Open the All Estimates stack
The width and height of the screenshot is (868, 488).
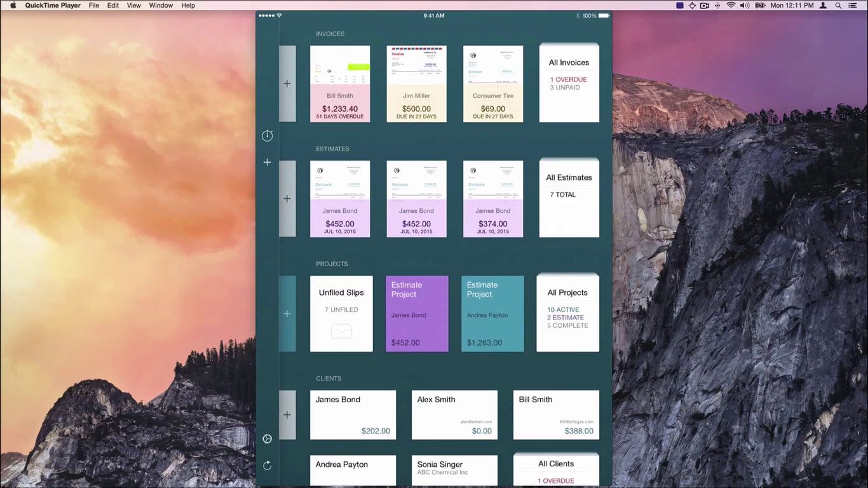(569, 198)
